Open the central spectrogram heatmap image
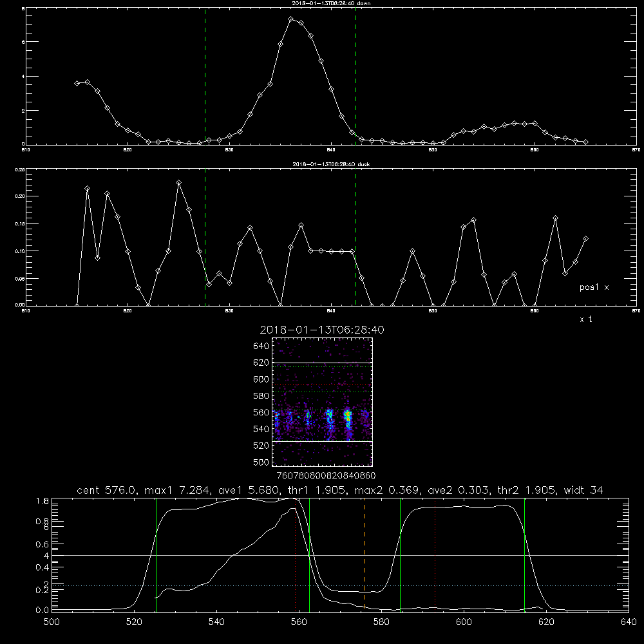 (323, 402)
